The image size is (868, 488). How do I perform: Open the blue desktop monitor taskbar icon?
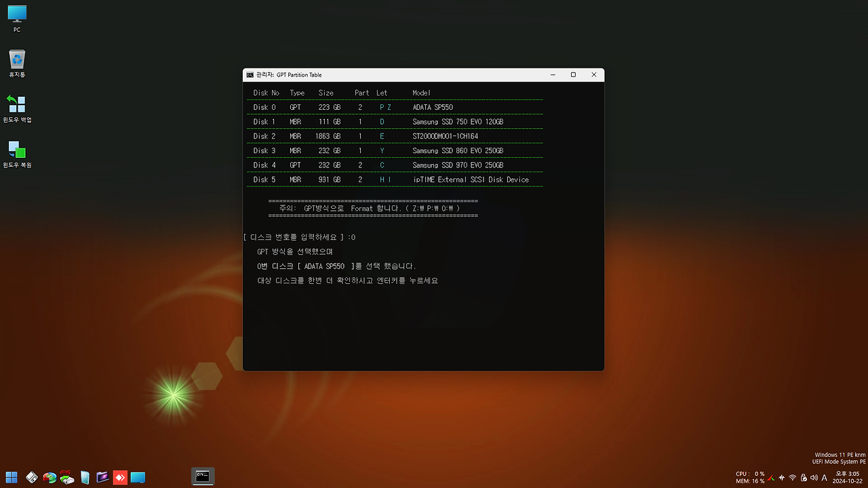(138, 477)
